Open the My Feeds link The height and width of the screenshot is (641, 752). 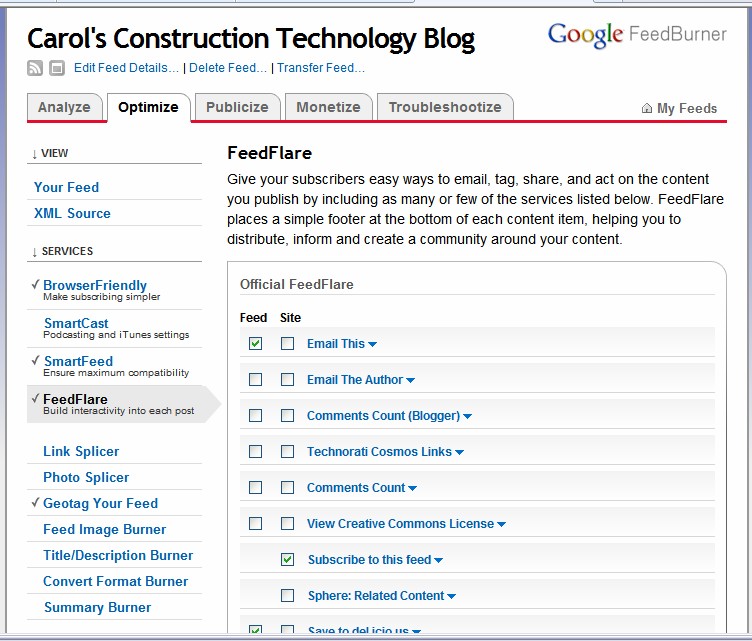point(687,108)
